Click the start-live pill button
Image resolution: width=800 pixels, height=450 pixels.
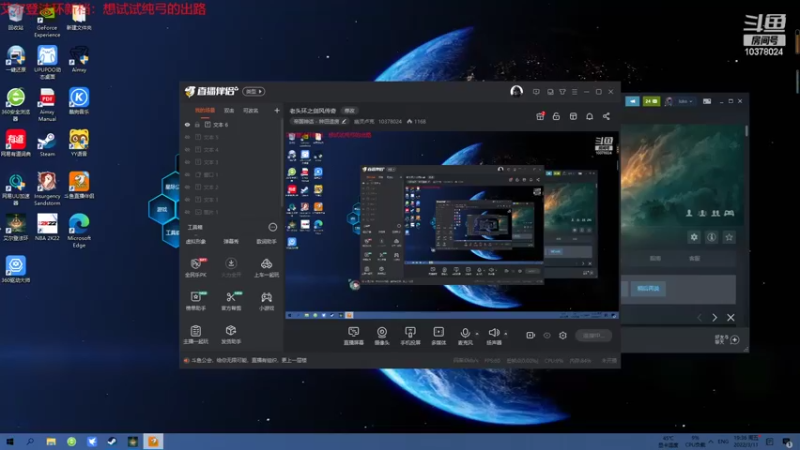[593, 336]
